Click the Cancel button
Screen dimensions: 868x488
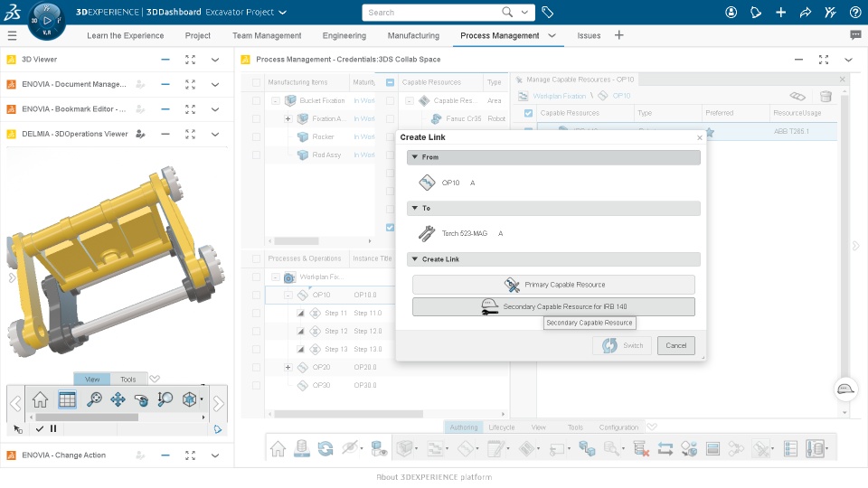tap(676, 345)
